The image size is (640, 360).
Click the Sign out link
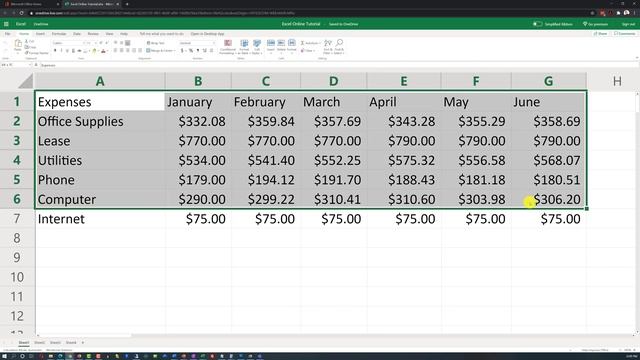(628, 24)
